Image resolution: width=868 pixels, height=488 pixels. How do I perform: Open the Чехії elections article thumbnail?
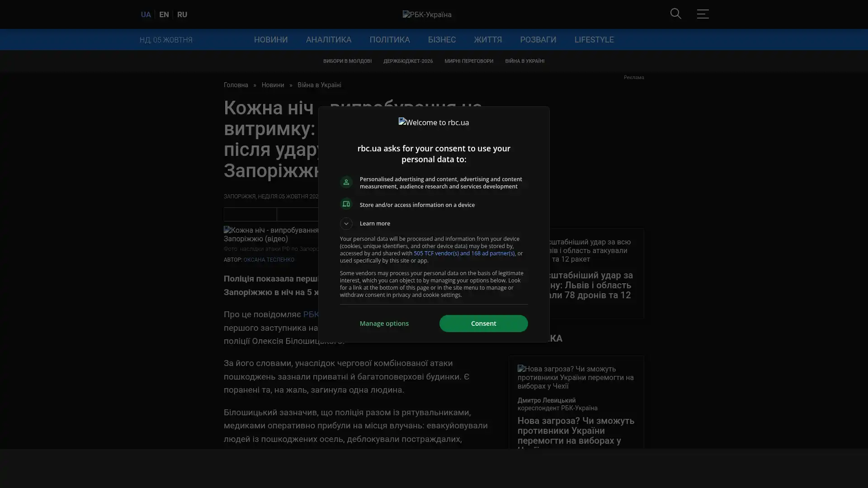point(576,377)
